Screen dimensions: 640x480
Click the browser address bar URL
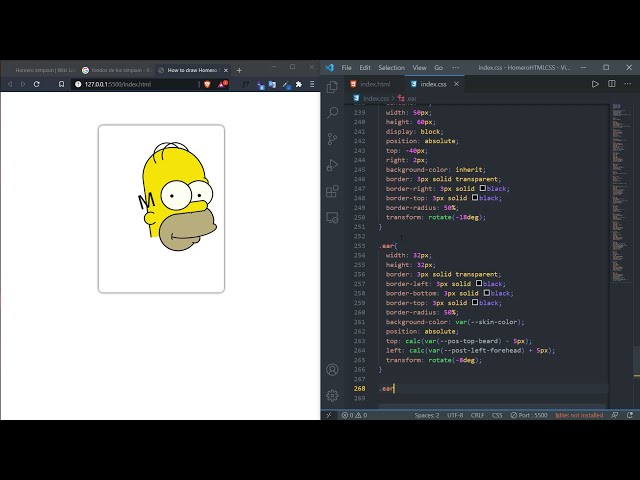(118, 84)
